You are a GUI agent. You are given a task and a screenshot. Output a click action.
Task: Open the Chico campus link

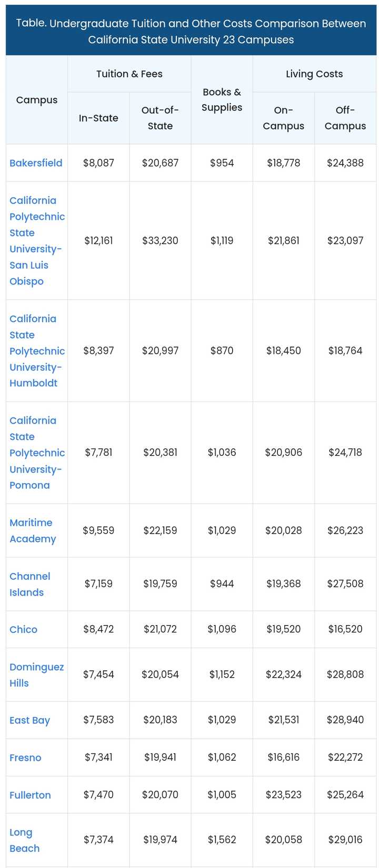(x=24, y=629)
